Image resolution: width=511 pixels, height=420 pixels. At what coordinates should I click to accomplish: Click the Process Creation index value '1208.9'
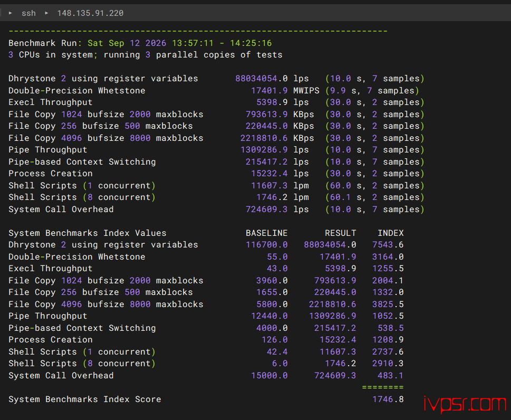(x=388, y=340)
